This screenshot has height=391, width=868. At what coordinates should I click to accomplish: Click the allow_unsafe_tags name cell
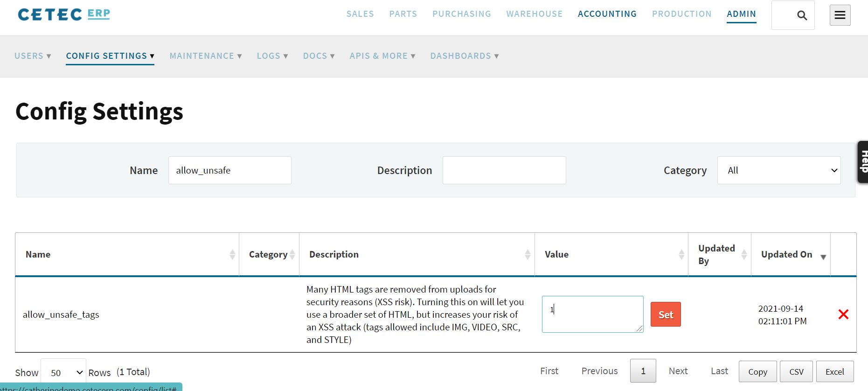[x=61, y=314]
